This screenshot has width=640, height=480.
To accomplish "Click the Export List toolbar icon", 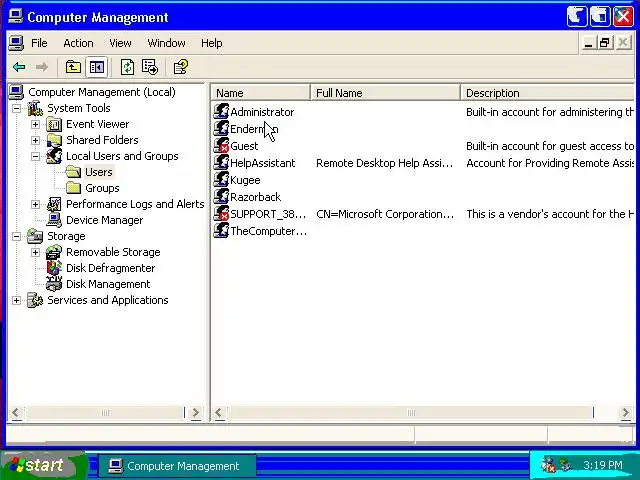I will (150, 67).
